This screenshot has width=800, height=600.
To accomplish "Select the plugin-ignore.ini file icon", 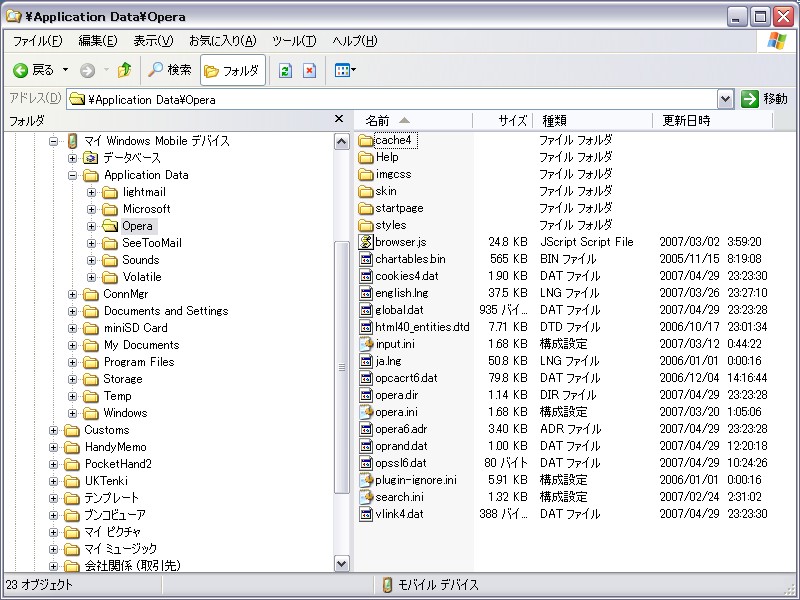I will click(x=366, y=480).
